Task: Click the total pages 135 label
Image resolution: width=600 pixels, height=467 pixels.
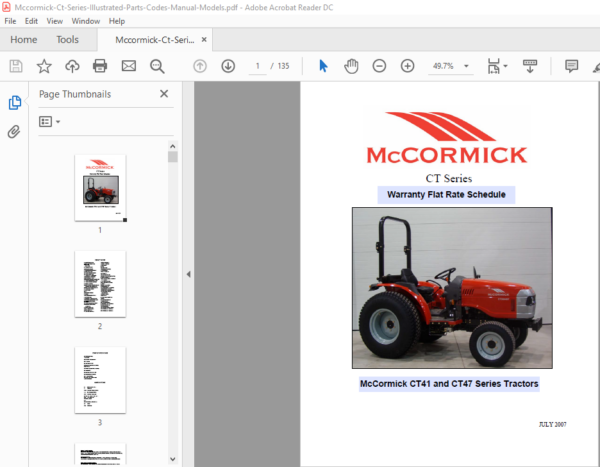Action: 283,66
